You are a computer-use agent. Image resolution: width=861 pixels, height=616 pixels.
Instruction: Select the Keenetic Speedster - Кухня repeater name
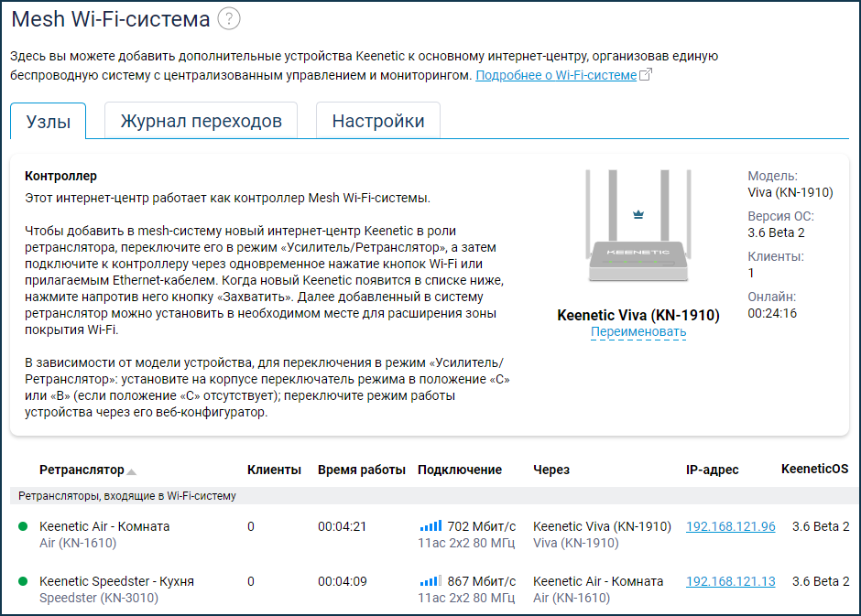116,581
